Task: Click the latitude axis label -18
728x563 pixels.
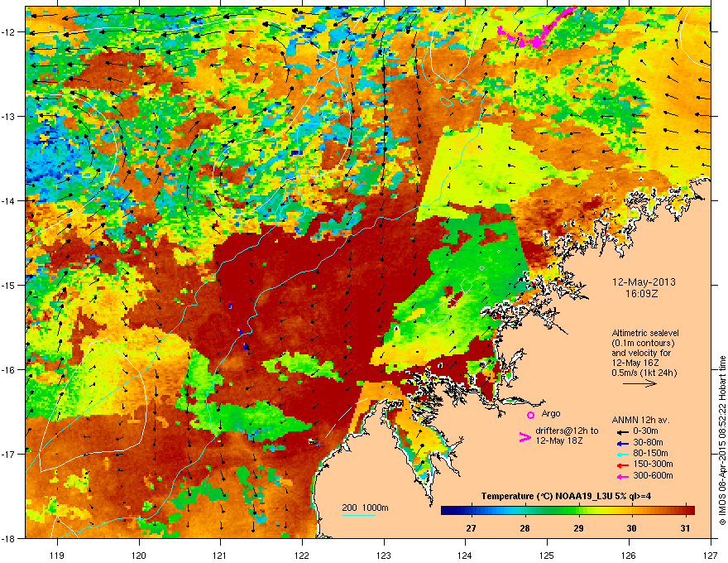Action: click(x=8, y=538)
